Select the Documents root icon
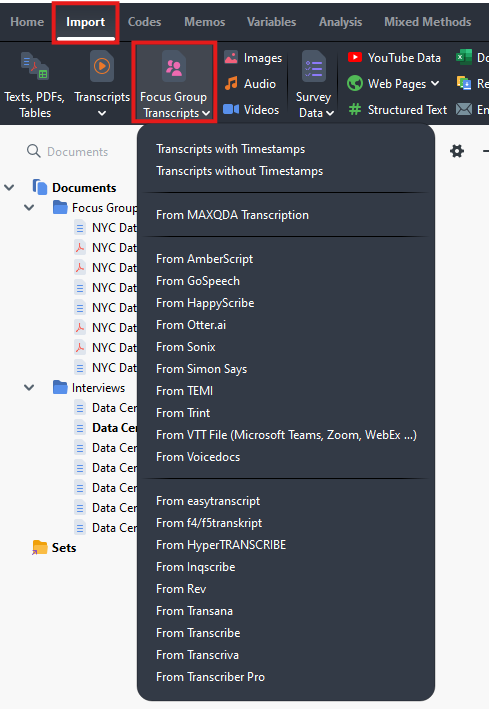 click(x=40, y=187)
